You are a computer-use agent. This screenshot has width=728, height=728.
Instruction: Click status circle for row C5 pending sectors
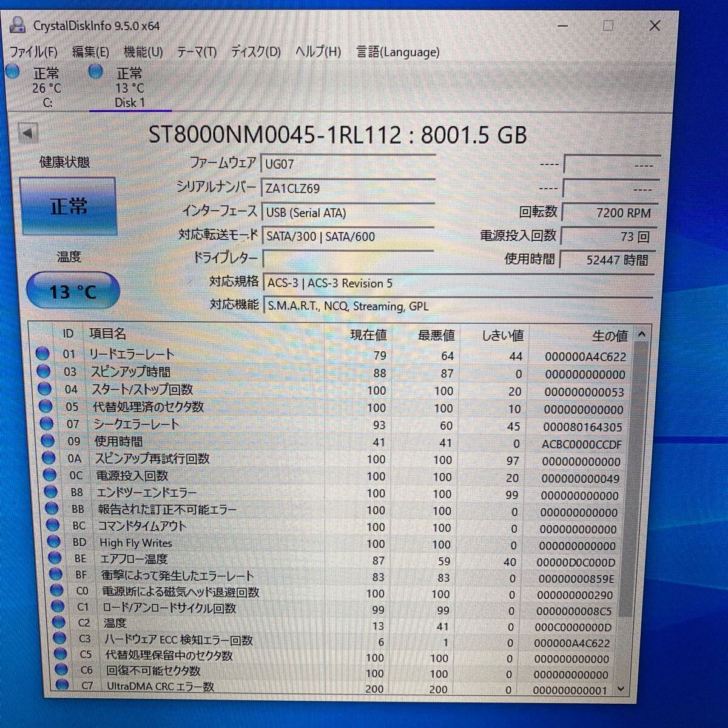point(61,654)
